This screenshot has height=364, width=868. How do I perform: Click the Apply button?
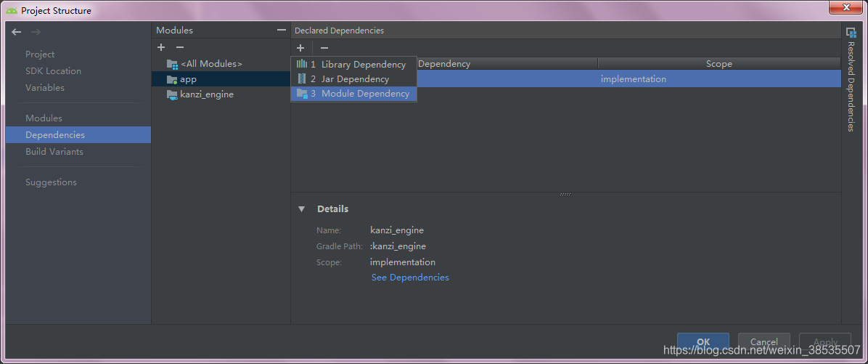tap(825, 342)
